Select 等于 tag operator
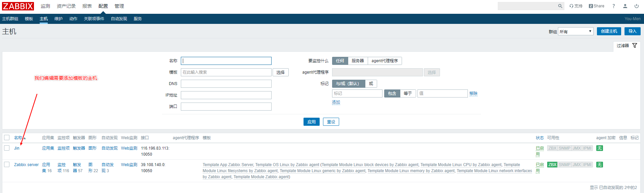The width and height of the screenshot is (644, 193). pos(408,93)
